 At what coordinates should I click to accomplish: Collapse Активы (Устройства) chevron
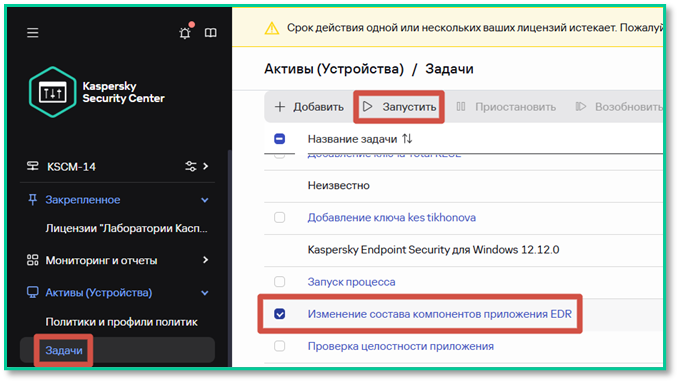pos(205,293)
